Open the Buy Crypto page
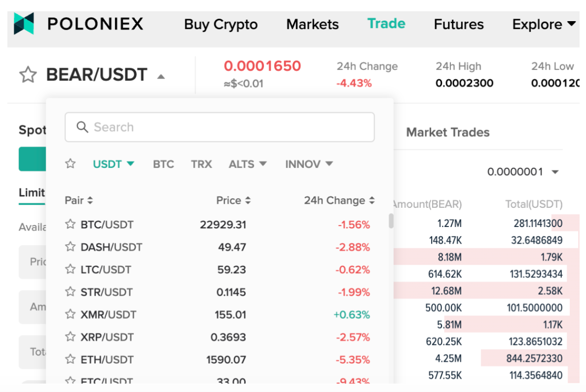This screenshot has width=586, height=392. pyautogui.click(x=221, y=24)
